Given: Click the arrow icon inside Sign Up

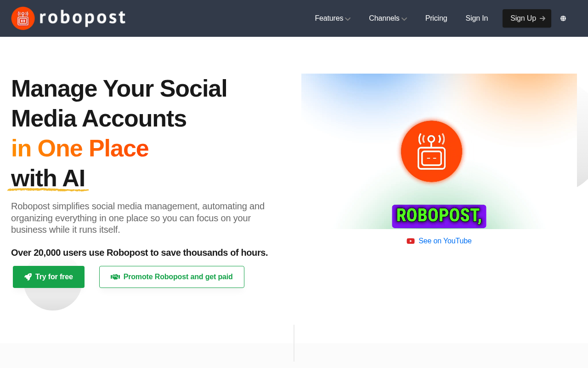Looking at the screenshot, I should 543,18.
